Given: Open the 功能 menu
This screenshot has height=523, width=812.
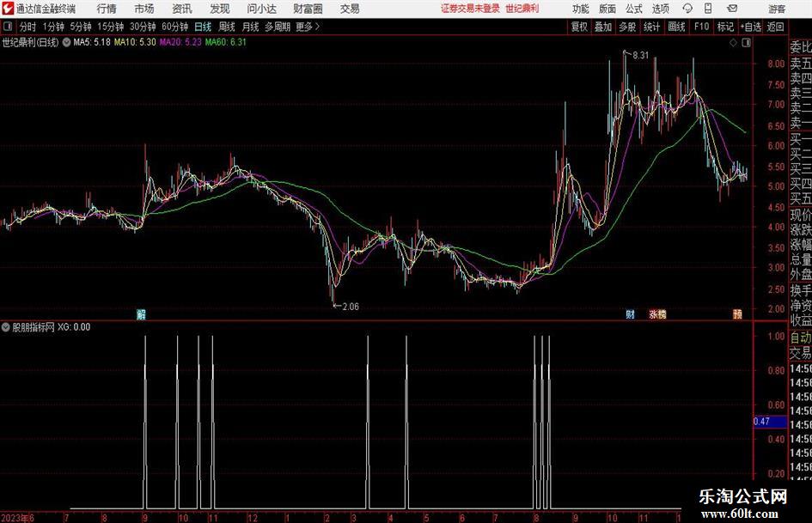Looking at the screenshot, I should [x=581, y=9].
